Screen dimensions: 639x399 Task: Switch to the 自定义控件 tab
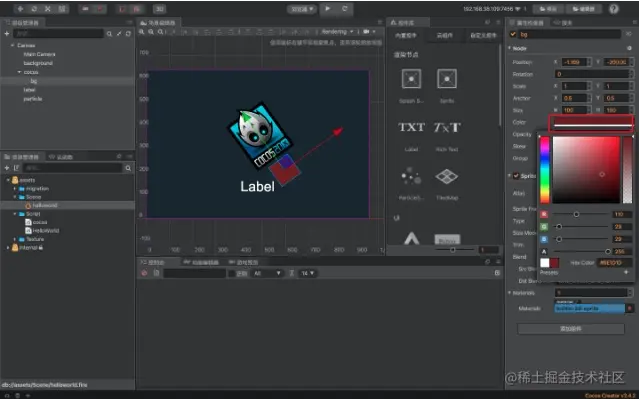[x=483, y=35]
